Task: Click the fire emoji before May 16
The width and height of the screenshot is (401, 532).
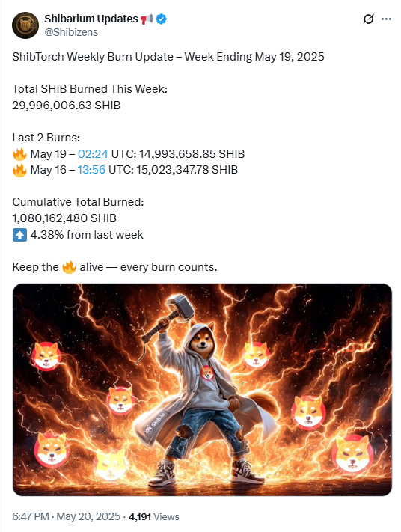Action: coord(19,170)
